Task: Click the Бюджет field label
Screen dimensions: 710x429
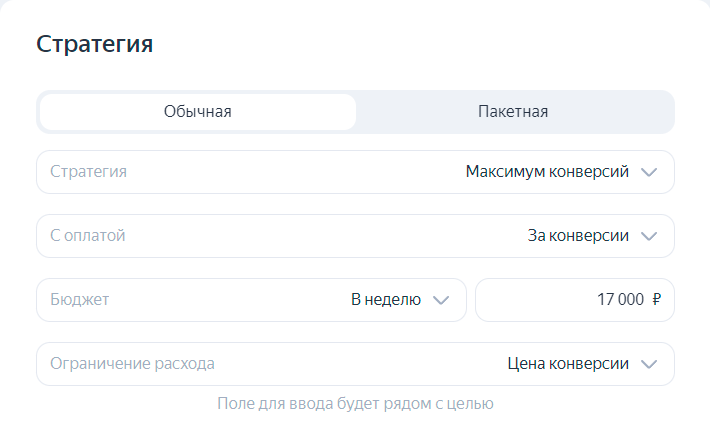Action: click(79, 300)
